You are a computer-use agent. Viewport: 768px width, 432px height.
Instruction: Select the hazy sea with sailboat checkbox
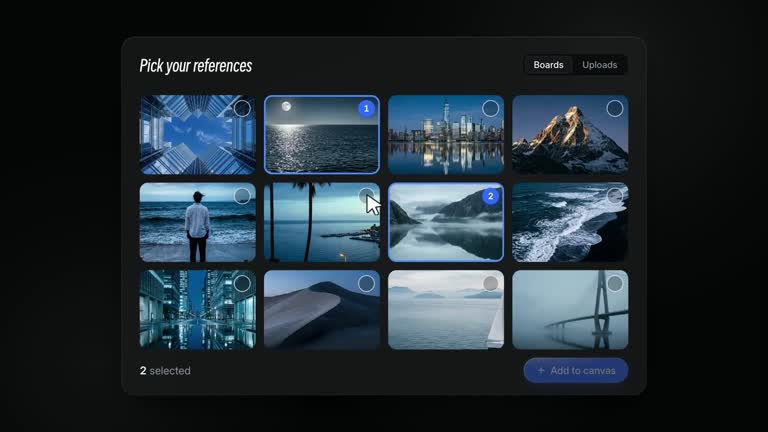[490, 283]
